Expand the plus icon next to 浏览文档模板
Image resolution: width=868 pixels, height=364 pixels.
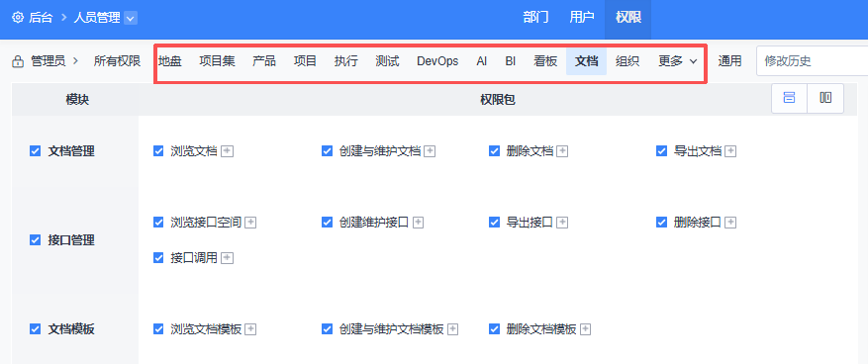[x=250, y=329]
